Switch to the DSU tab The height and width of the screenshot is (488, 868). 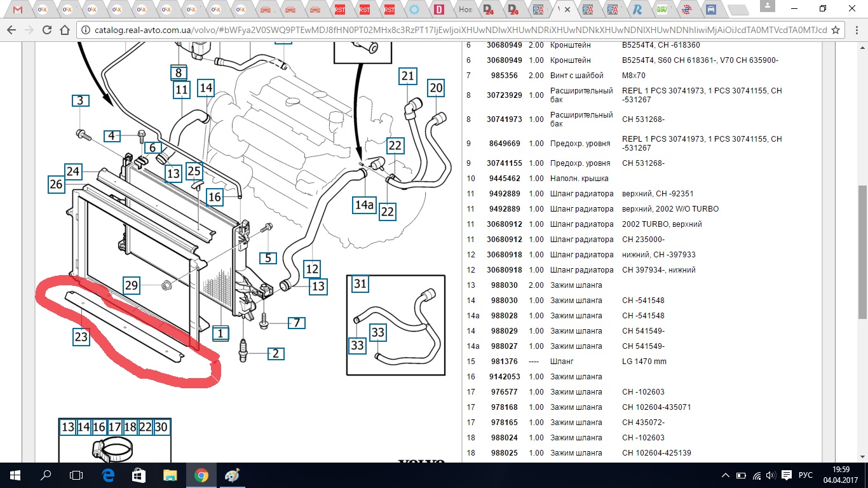(661, 10)
